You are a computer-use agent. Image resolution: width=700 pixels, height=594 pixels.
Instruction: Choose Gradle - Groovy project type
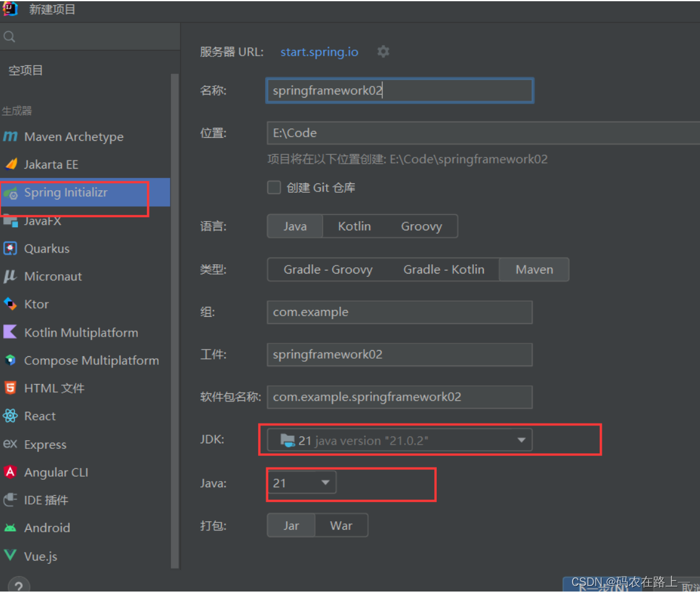(328, 270)
